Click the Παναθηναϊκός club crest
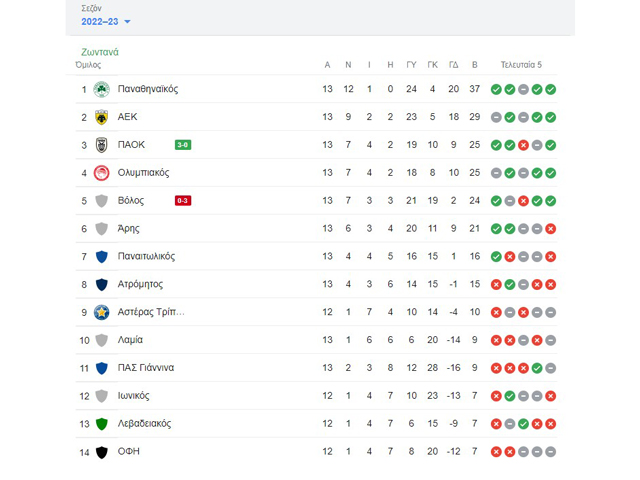 pos(101,89)
